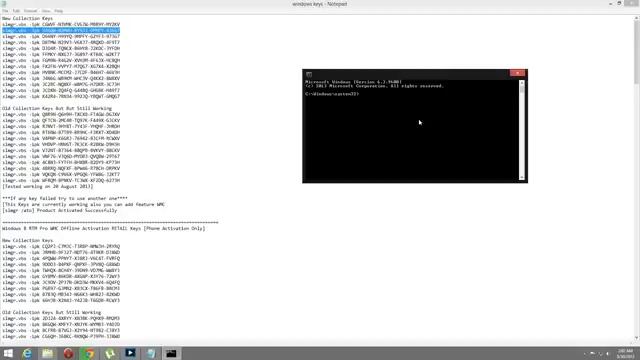Click the C:\Windows\system32> prompt line

(332, 94)
